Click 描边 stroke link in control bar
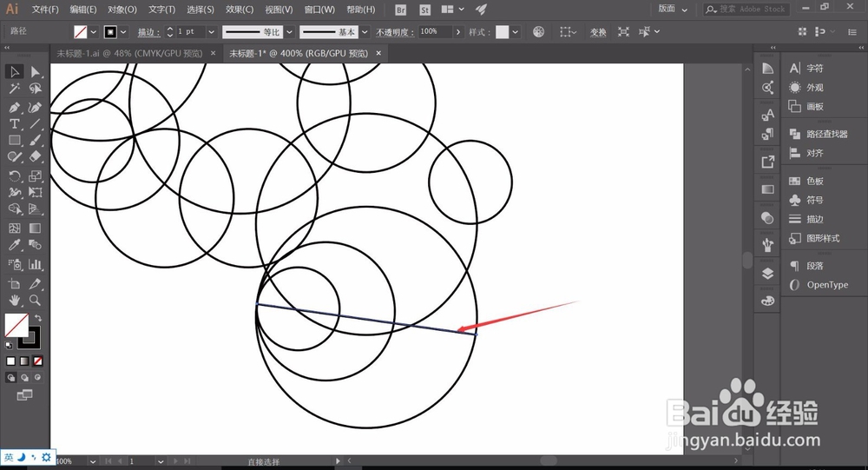The image size is (868, 470). [148, 32]
